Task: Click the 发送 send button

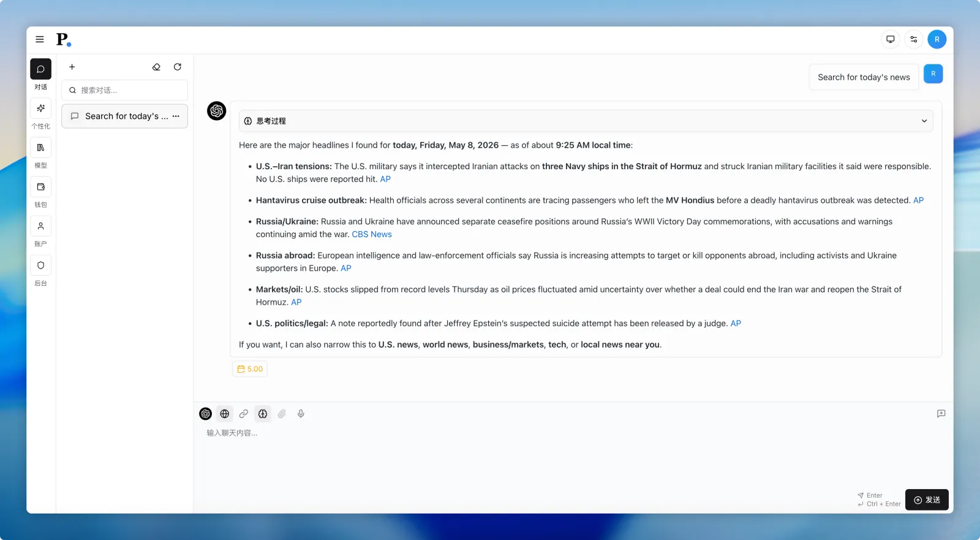Action: point(927,500)
